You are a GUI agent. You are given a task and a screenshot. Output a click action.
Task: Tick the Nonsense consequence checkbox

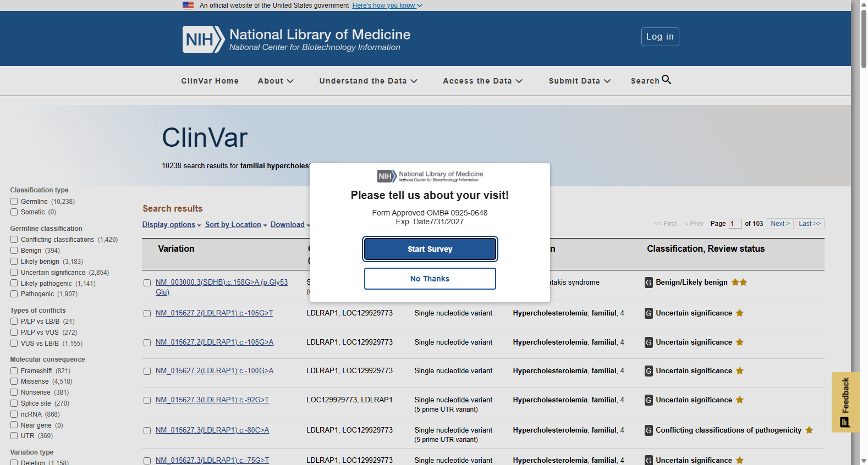point(14,392)
